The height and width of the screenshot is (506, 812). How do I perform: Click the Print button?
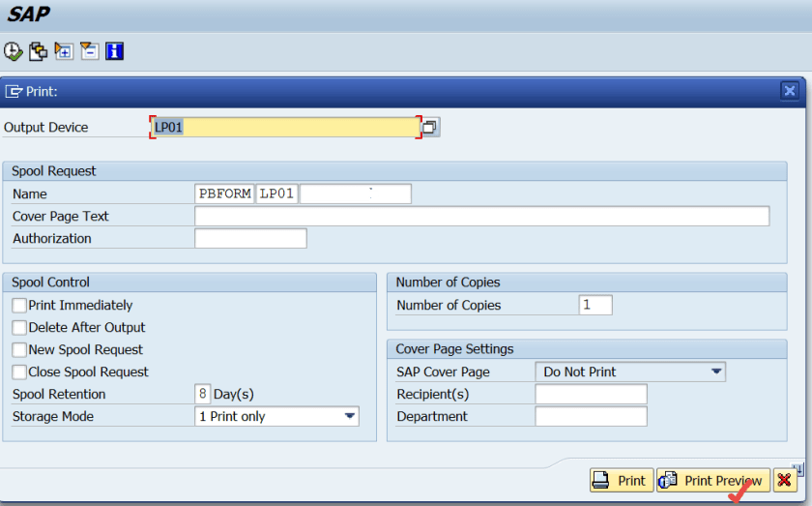point(622,481)
